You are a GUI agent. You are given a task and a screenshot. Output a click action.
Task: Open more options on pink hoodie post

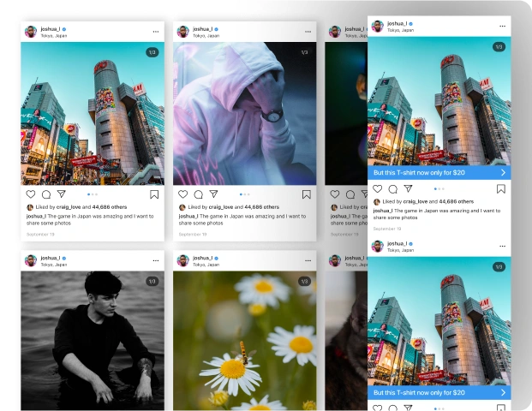[308, 32]
